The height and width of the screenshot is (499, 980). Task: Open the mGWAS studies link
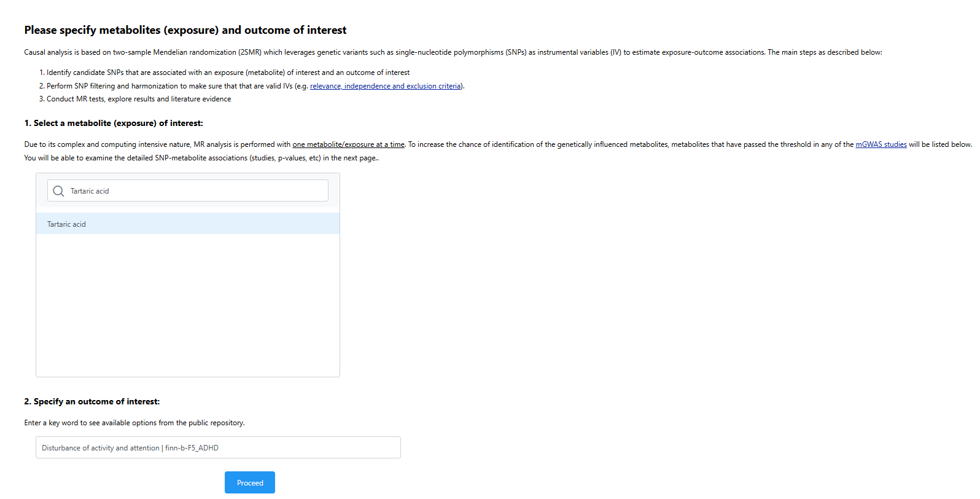coord(881,144)
